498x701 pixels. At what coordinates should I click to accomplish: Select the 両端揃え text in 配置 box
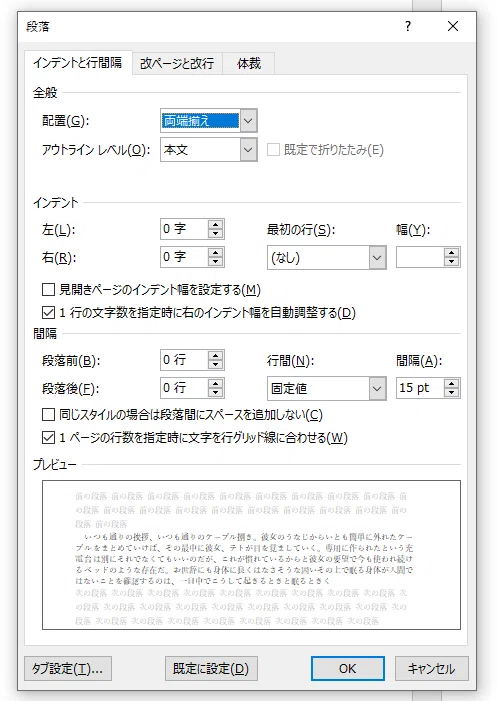[200, 121]
